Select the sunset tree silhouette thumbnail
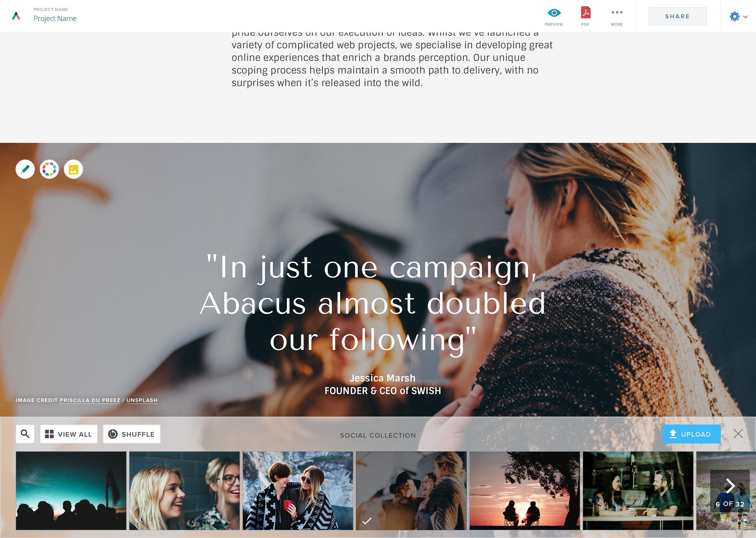This screenshot has height=538, width=756. pos(525,491)
